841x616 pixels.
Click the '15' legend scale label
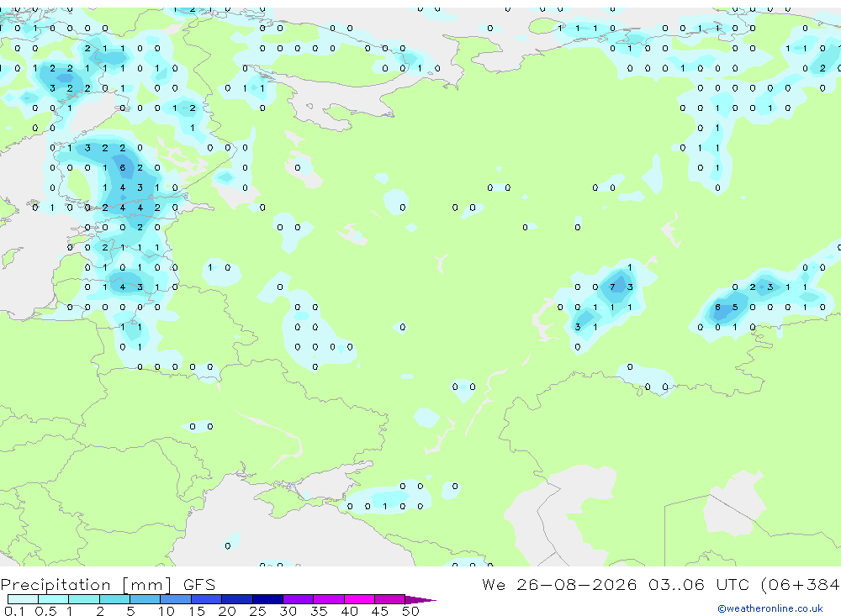(197, 611)
